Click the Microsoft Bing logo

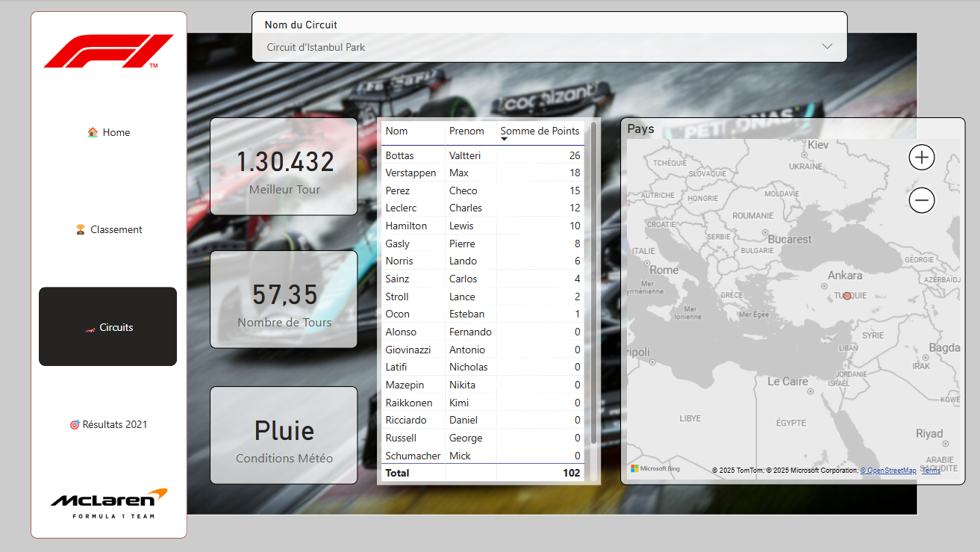click(655, 469)
